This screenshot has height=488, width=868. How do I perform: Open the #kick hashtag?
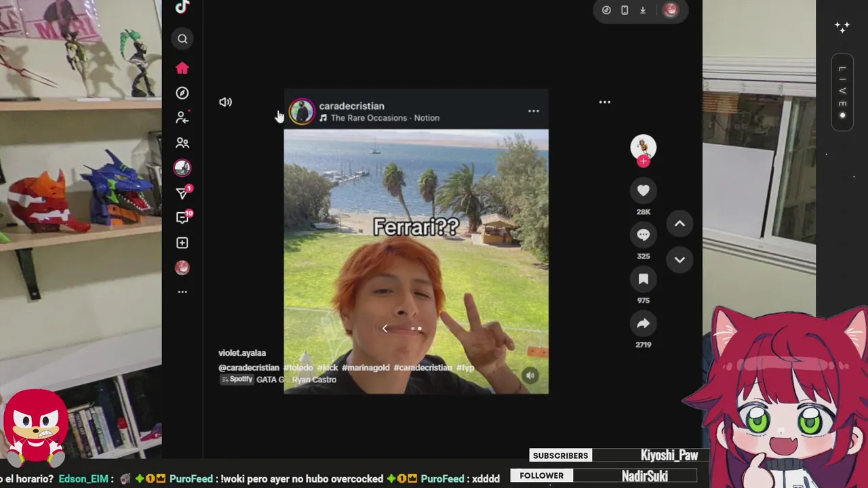[x=327, y=368]
